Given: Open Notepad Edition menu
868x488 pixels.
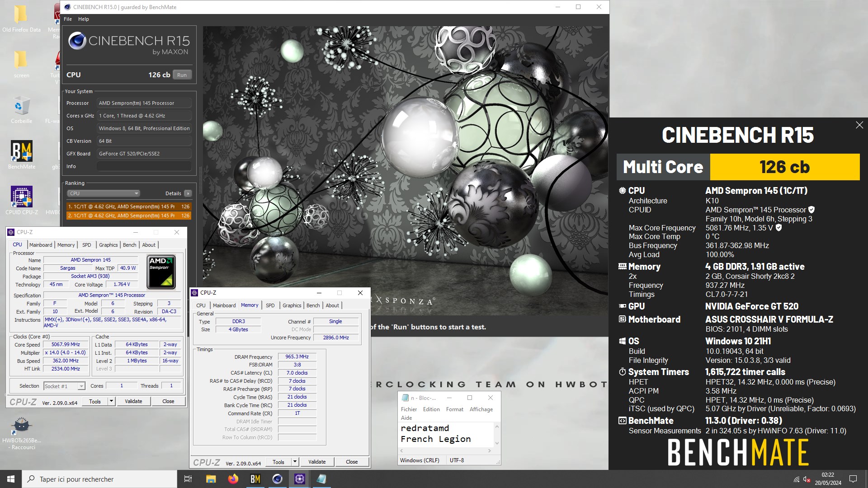Looking at the screenshot, I should pyautogui.click(x=431, y=409).
